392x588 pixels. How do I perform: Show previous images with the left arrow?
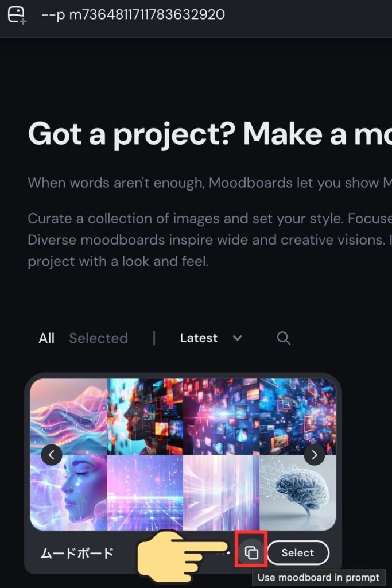[51, 455]
